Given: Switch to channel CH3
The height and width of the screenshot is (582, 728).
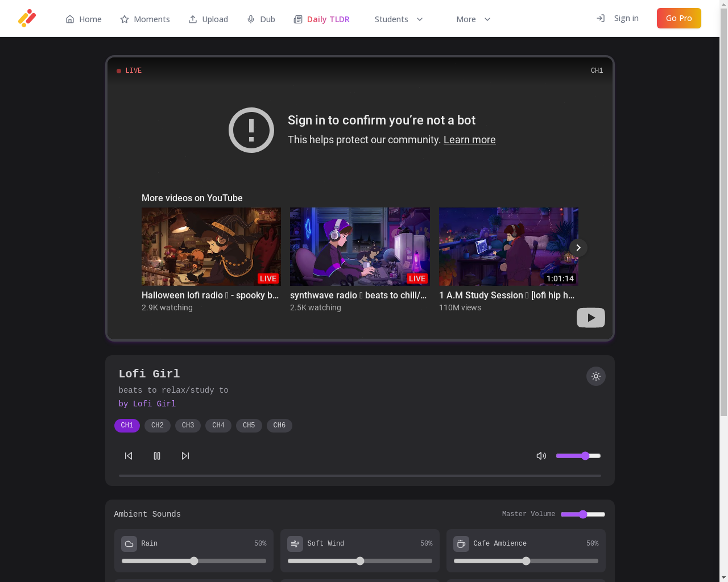Looking at the screenshot, I should tap(188, 426).
